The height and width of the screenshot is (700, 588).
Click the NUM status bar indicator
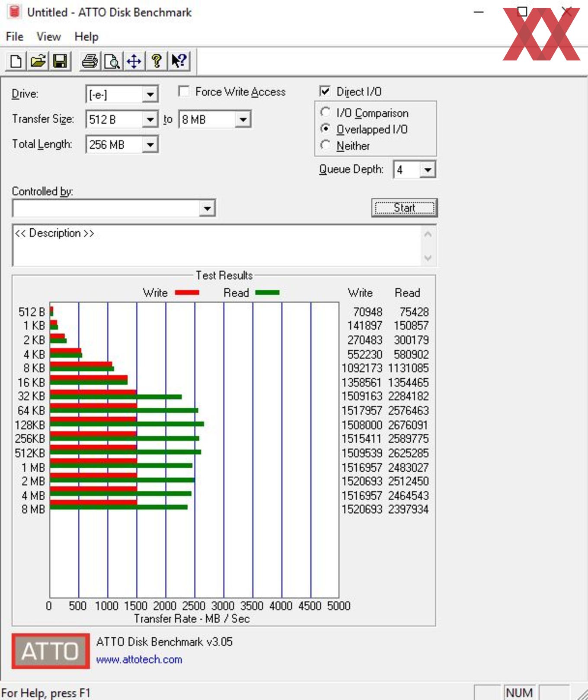point(519,693)
